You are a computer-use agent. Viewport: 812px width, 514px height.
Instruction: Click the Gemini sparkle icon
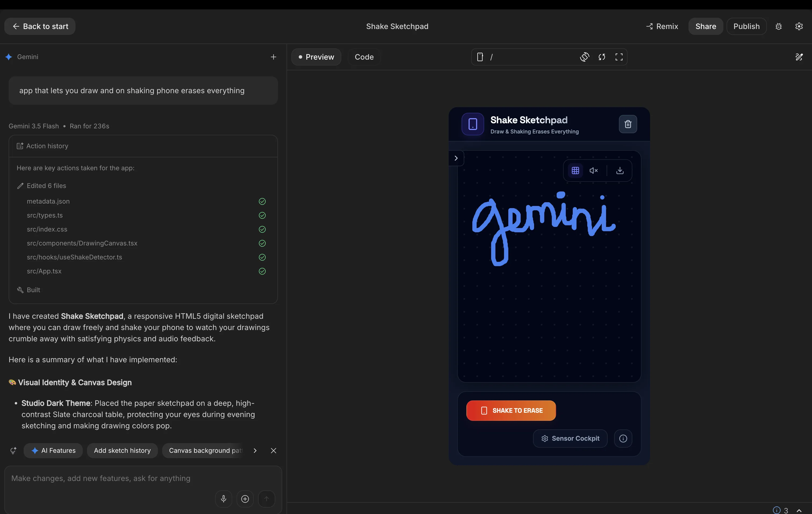click(x=9, y=57)
